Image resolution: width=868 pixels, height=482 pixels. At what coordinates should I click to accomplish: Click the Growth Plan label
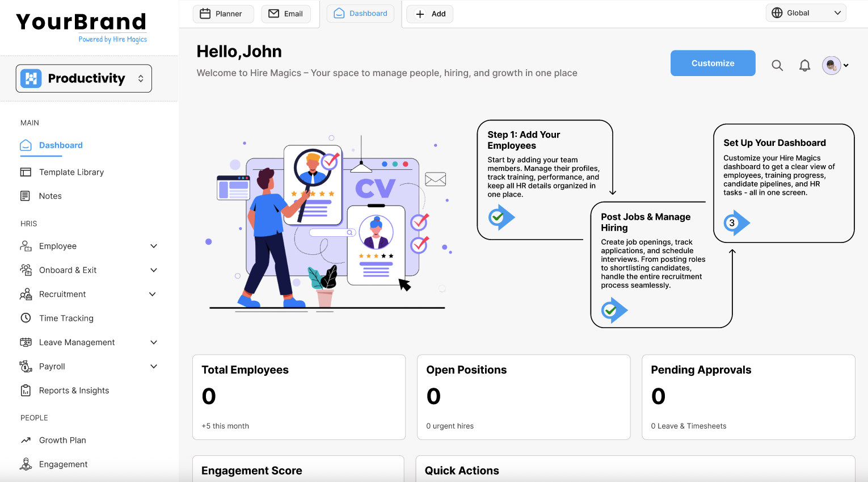point(62,440)
